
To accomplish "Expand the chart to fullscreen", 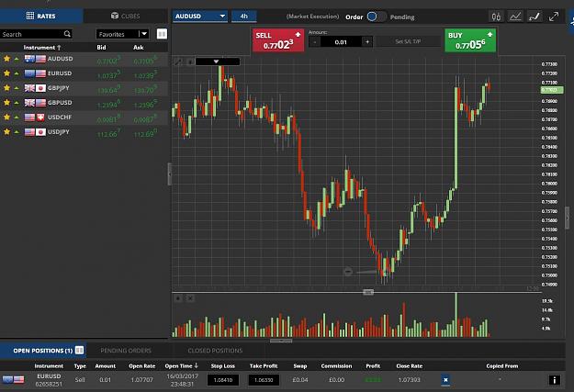I will (x=554, y=17).
